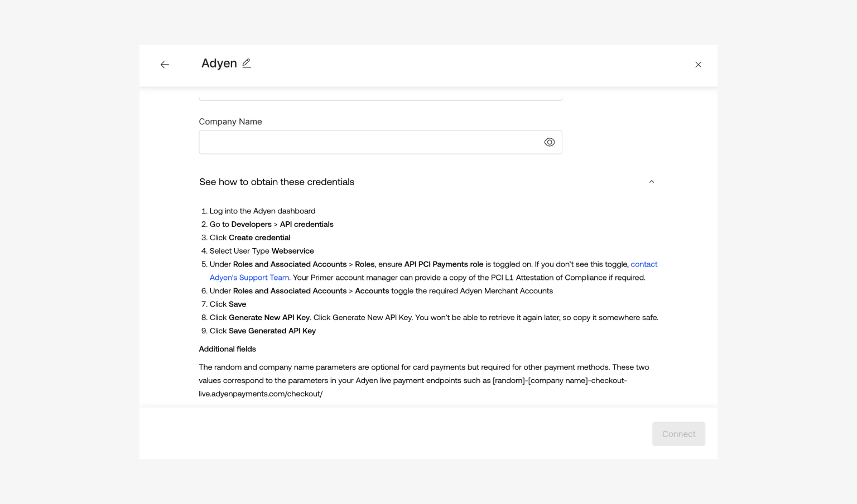Click the Connect button
Viewport: 857px width, 504px height.
tap(678, 434)
